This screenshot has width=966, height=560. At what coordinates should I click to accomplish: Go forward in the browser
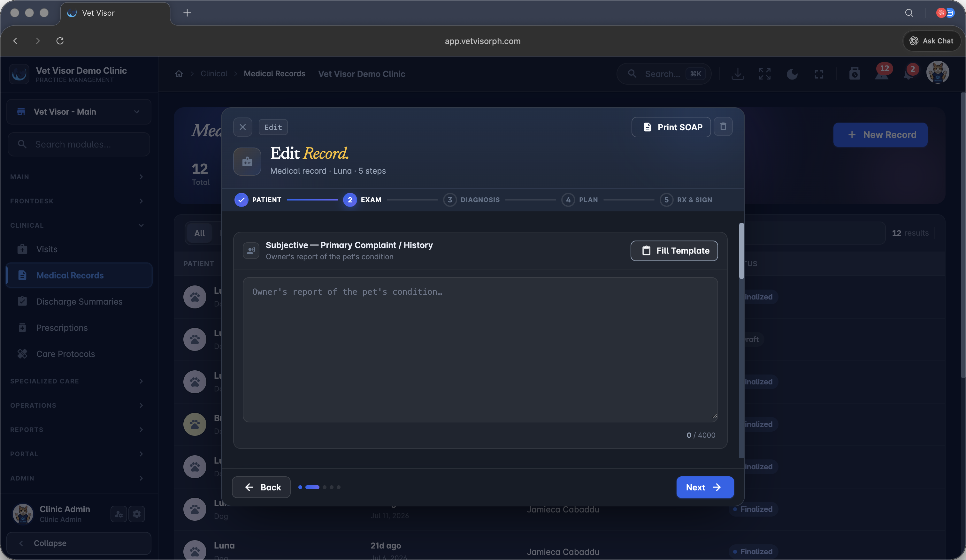[x=38, y=41]
